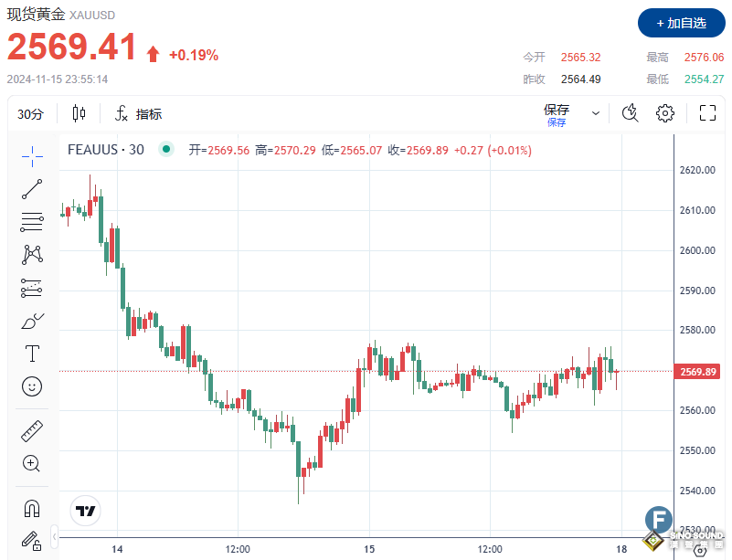The image size is (732, 560).
Task: Open the alert clock icon
Action: (629, 112)
